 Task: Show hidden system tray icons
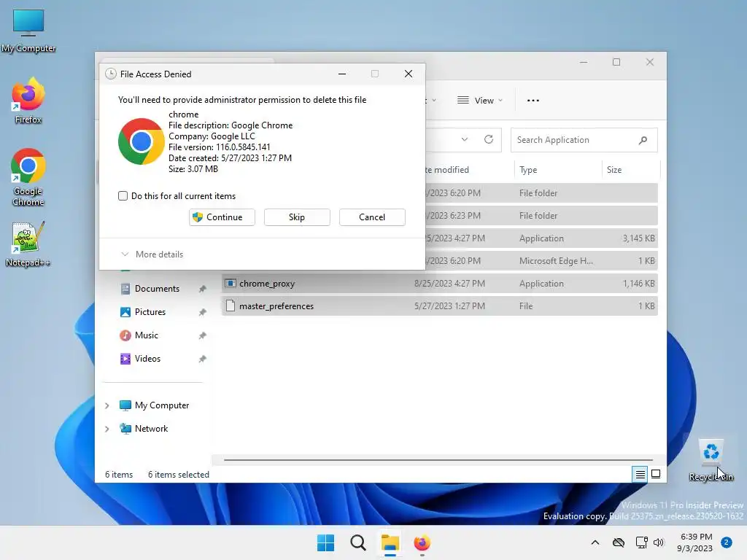coord(595,542)
